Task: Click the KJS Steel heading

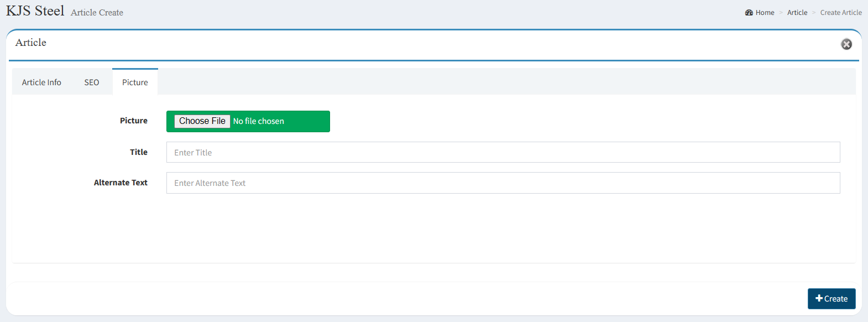Action: coord(35,11)
